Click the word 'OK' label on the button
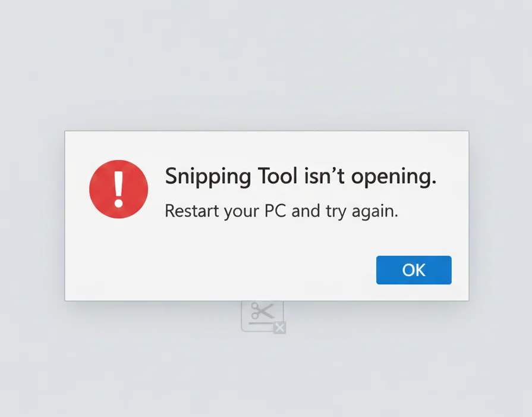532x417 pixels. [x=413, y=270]
